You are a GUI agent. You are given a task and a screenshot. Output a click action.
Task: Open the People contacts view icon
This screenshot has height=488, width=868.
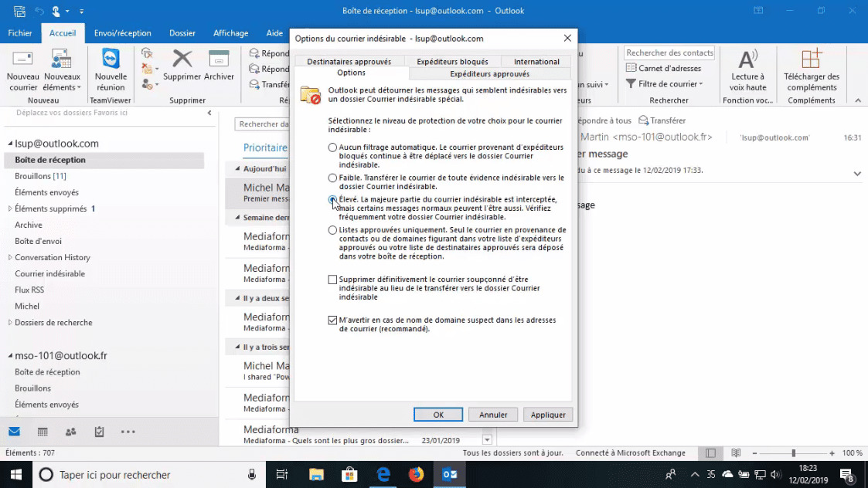pos(71,432)
